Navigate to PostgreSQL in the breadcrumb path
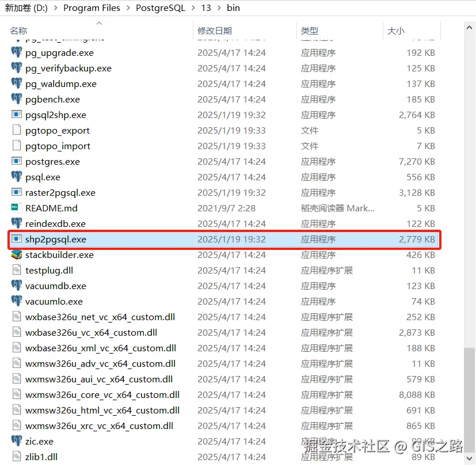This screenshot has height=467, width=476. (160, 8)
